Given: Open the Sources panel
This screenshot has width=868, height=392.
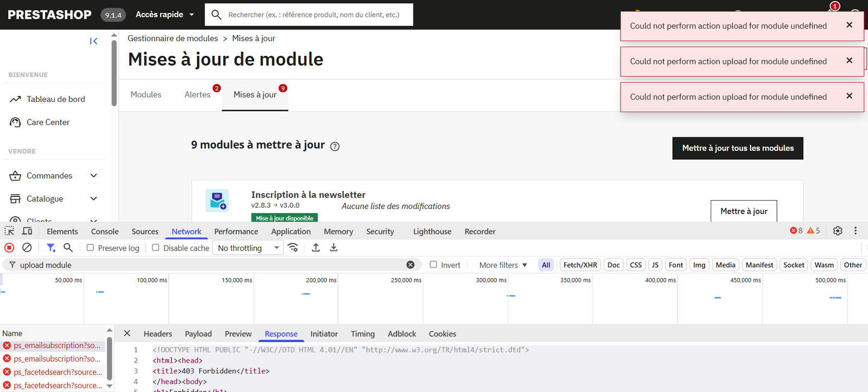Looking at the screenshot, I should click(x=145, y=232).
